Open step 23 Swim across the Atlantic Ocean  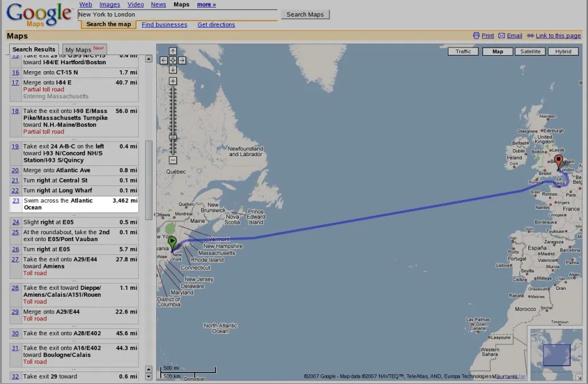coord(74,204)
